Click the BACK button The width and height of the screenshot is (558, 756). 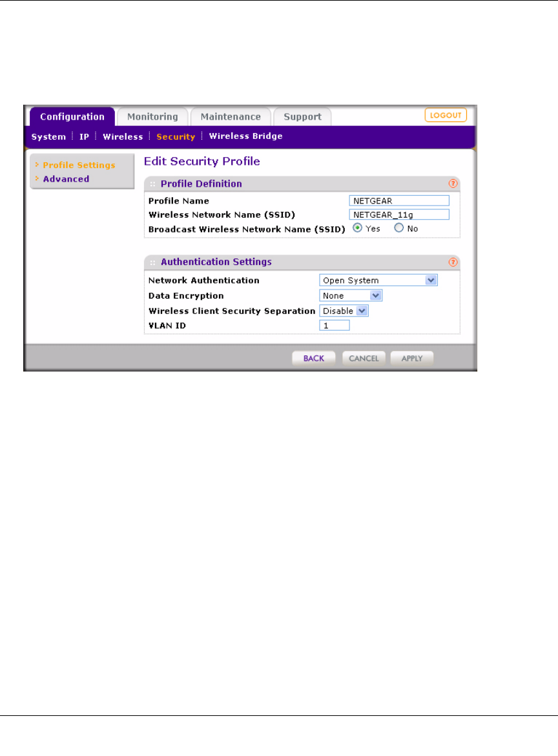(314, 358)
